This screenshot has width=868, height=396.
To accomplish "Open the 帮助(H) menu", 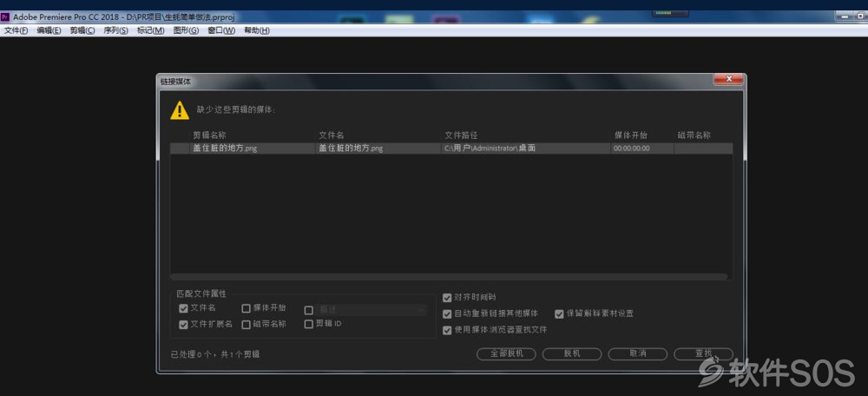I will coord(257,30).
